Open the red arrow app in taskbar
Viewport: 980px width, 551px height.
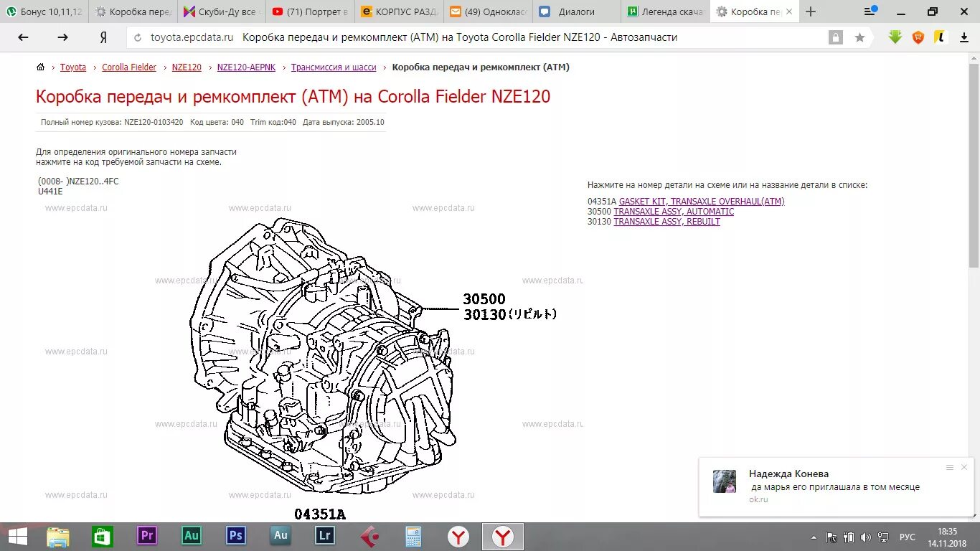[x=369, y=536]
